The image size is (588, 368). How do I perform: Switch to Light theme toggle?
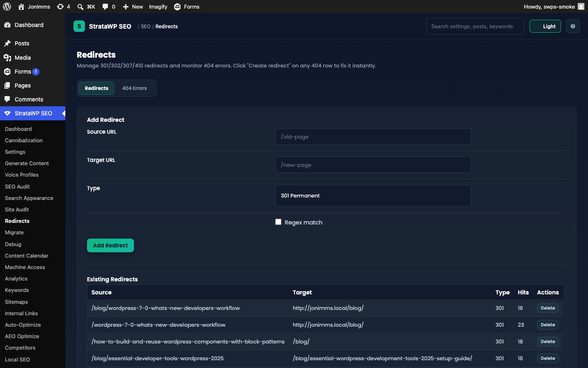[545, 26]
